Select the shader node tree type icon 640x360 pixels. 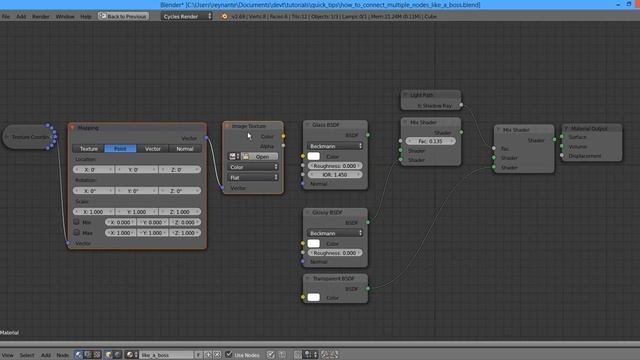click(78, 355)
